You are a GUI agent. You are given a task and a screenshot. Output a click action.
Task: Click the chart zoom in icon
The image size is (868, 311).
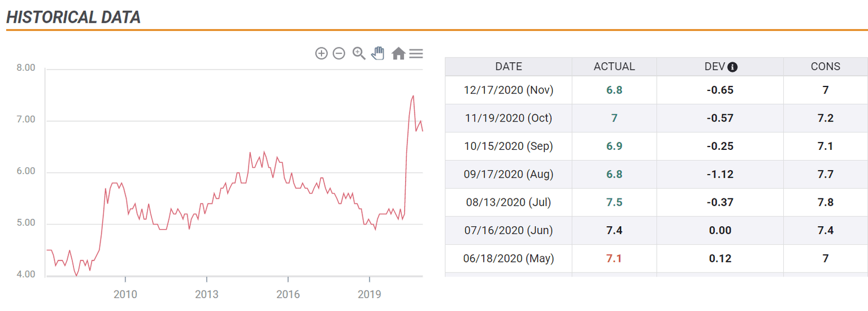click(321, 54)
